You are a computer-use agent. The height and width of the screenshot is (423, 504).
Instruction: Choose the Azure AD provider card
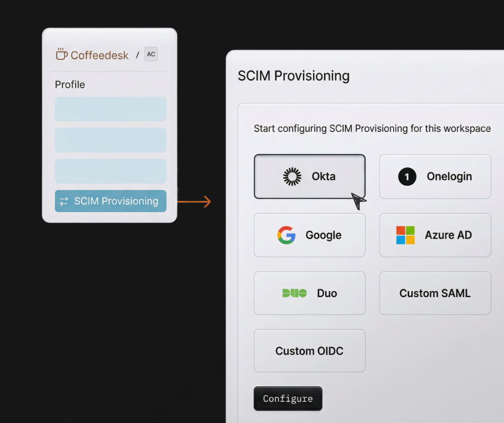tap(435, 235)
